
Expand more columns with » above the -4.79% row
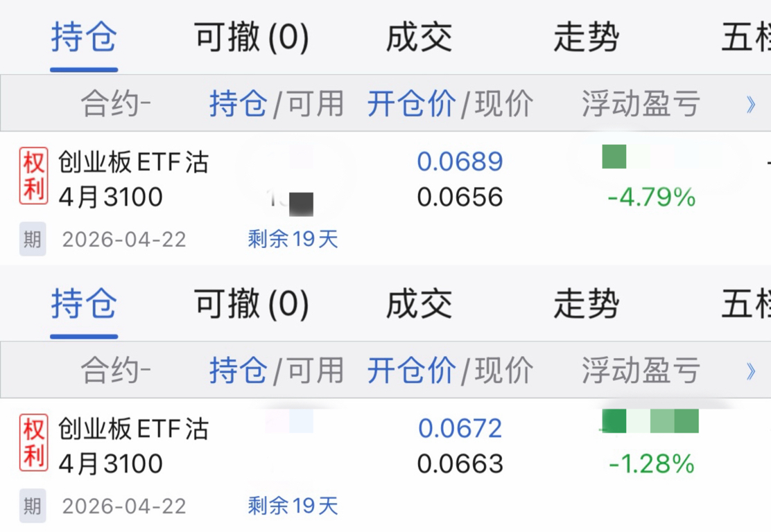click(750, 104)
